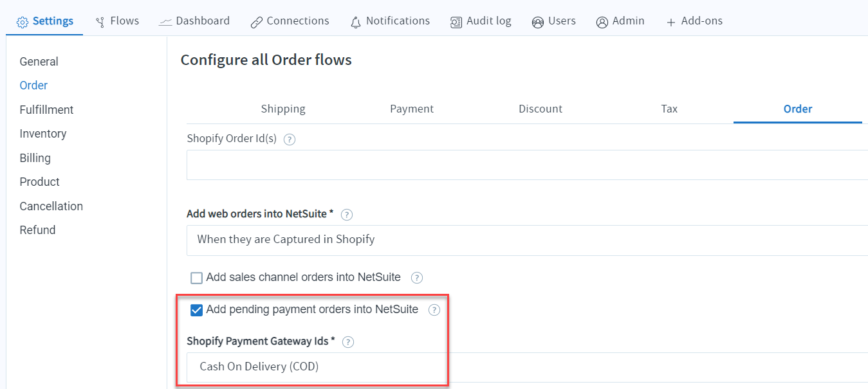Image resolution: width=868 pixels, height=389 pixels.
Task: Enable Add sales channel orders into NetSuite
Action: [197, 278]
